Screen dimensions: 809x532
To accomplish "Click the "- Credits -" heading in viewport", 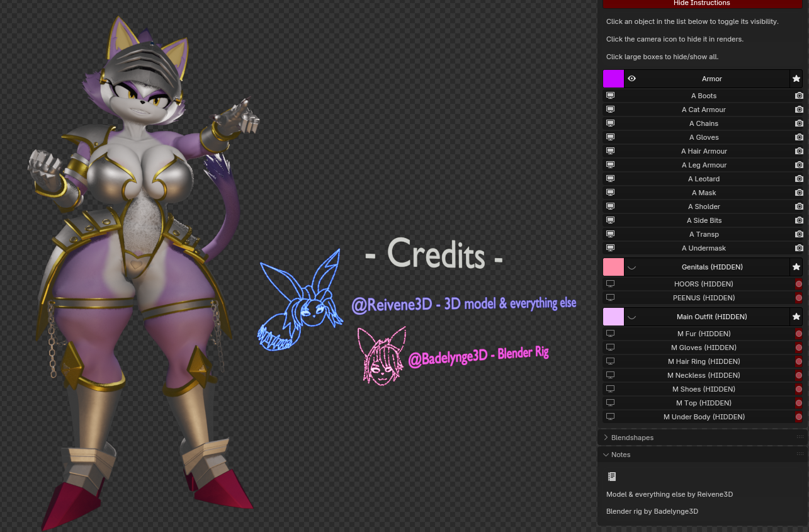I will point(434,253).
